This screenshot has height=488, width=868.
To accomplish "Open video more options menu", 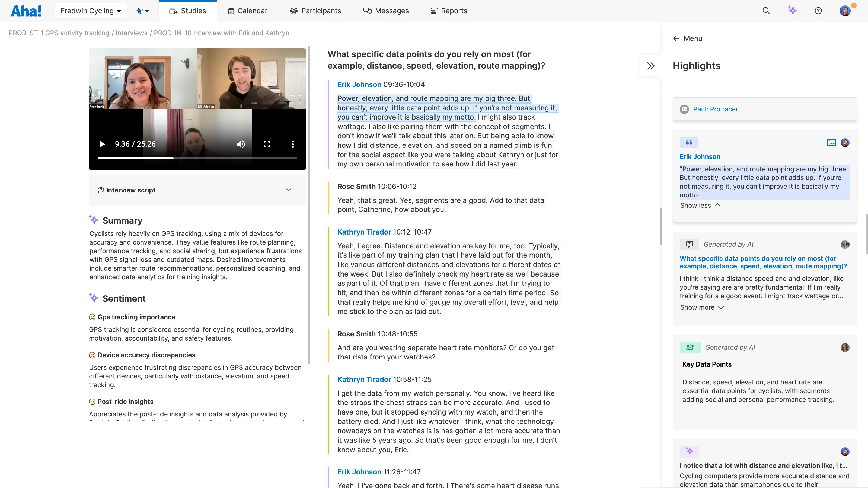I will click(x=292, y=144).
